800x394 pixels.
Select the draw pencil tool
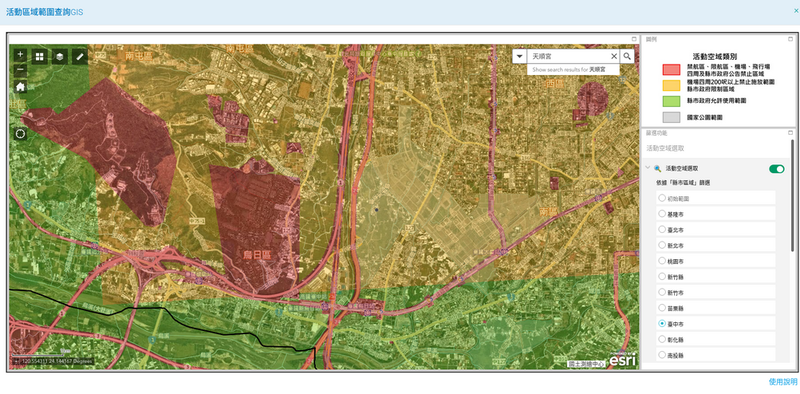(x=80, y=56)
